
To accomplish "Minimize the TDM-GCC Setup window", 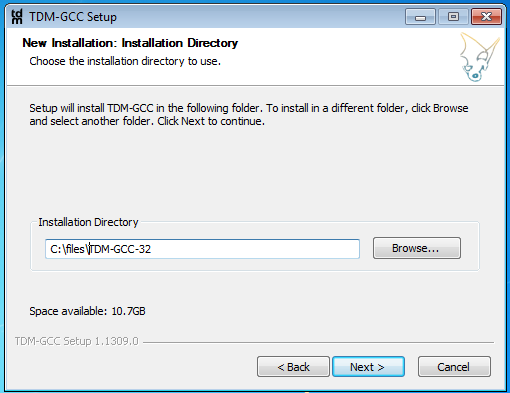I will point(420,17).
